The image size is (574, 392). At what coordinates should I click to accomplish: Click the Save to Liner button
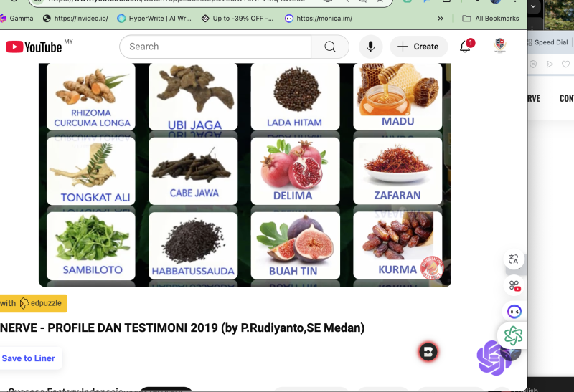pyautogui.click(x=29, y=358)
